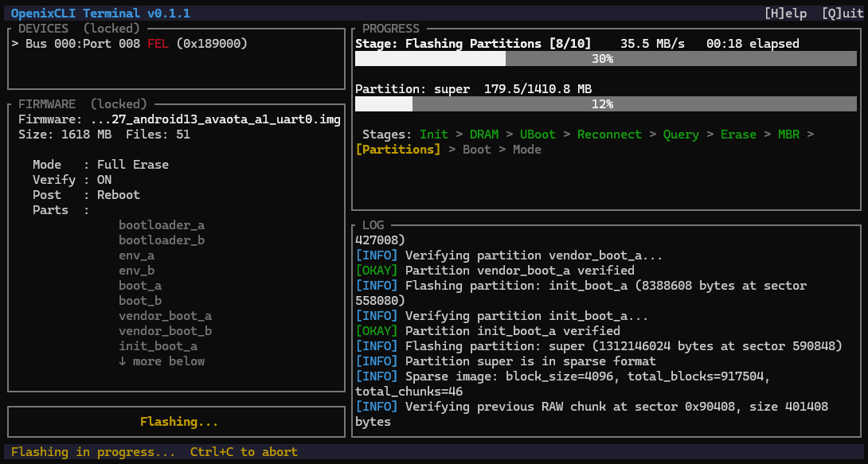868x464 pixels.
Task: Click the current [Partitions] stage label
Action: point(398,150)
